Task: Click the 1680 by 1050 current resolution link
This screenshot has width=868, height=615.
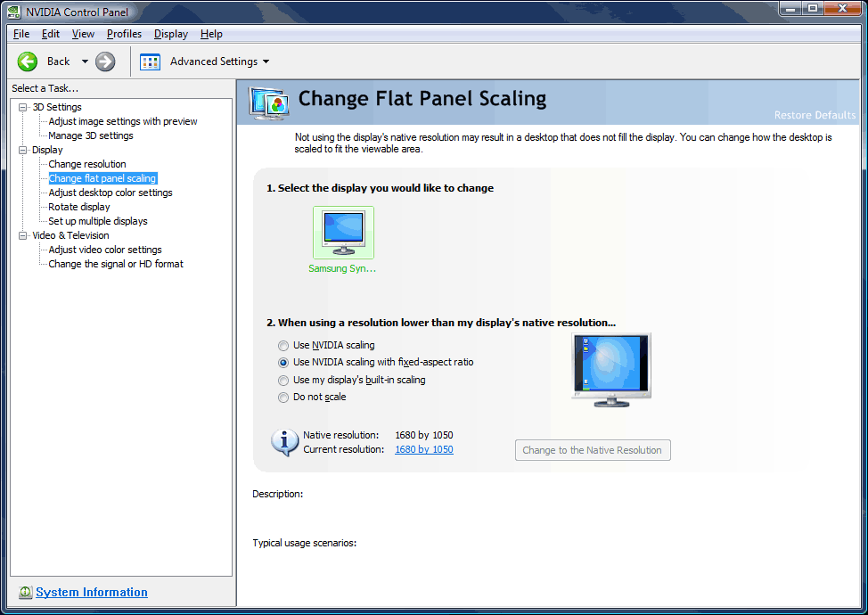Action: [423, 450]
